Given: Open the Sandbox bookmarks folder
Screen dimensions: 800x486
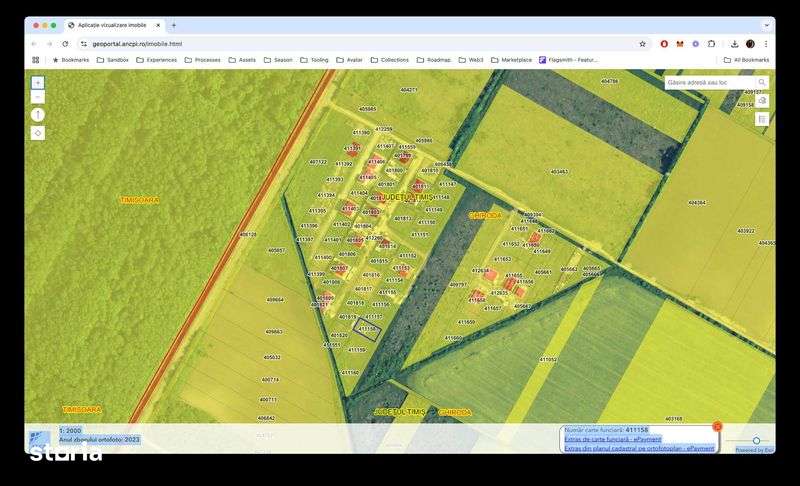Looking at the screenshot, I should coord(113,60).
